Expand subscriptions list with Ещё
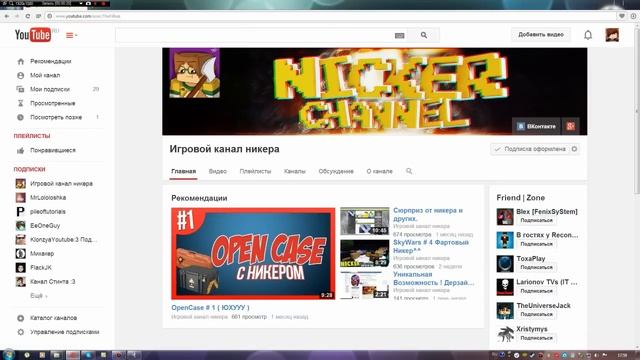This screenshot has width=640, height=360. click(x=38, y=296)
